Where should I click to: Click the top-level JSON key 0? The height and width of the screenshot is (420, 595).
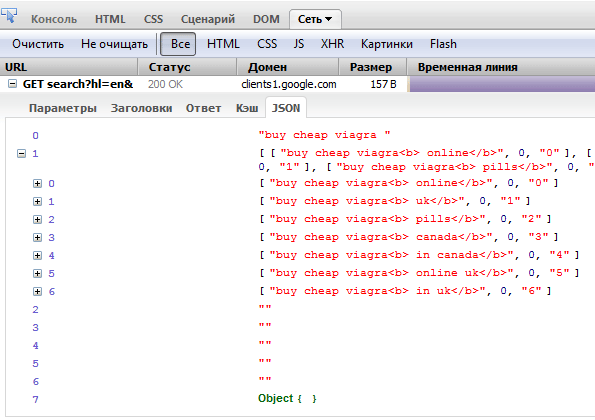point(35,135)
